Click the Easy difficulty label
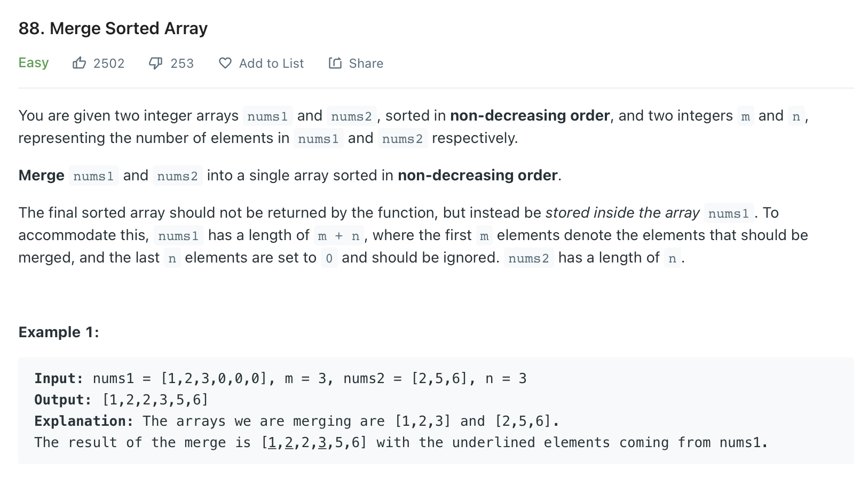868x477 pixels. (33, 62)
